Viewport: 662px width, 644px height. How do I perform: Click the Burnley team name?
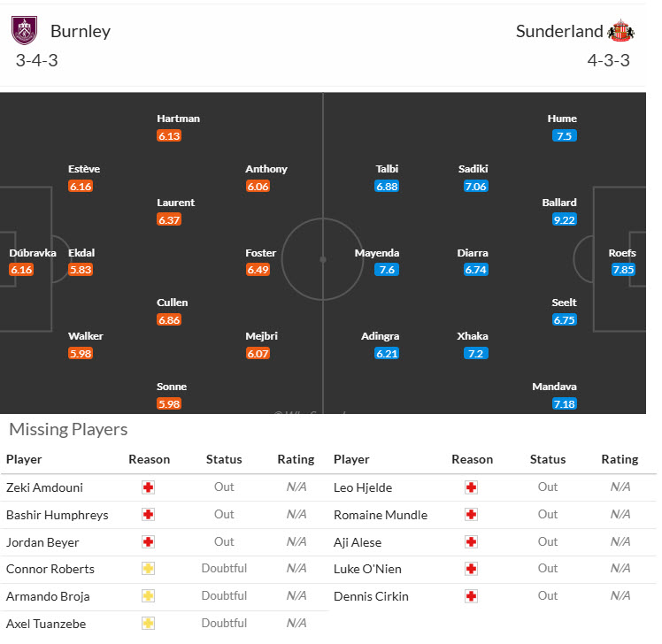81,32
